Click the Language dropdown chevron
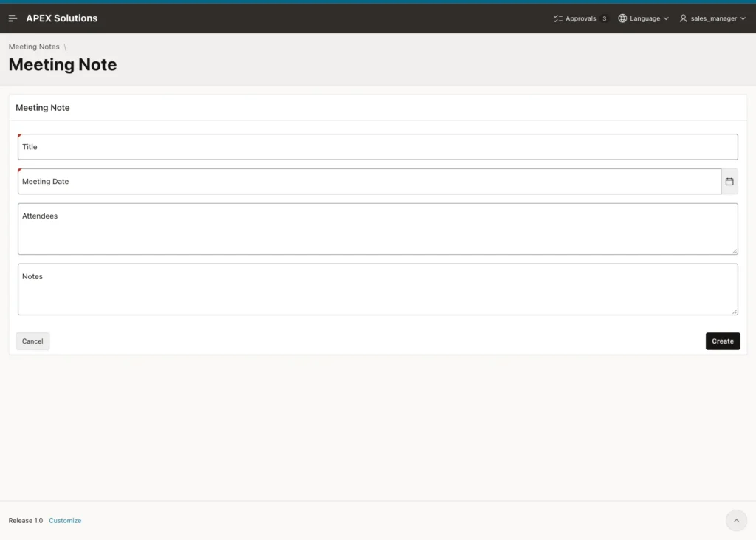This screenshot has height=540, width=756. [x=666, y=18]
